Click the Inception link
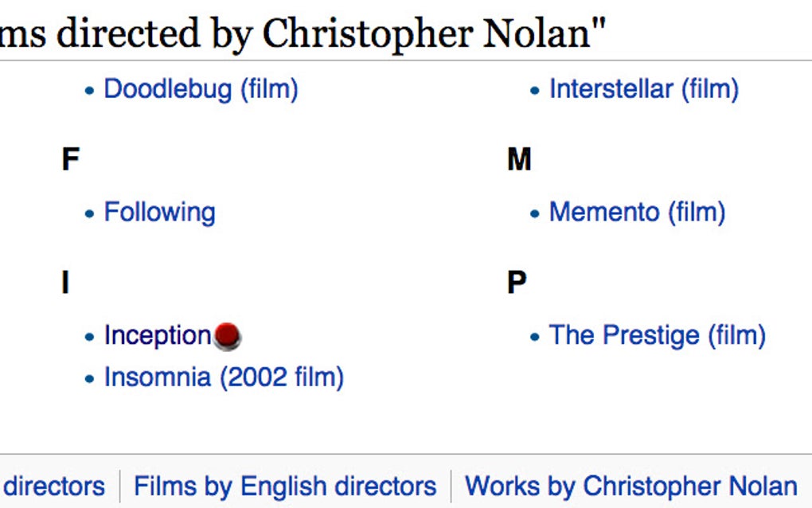812x508 pixels. [x=157, y=335]
